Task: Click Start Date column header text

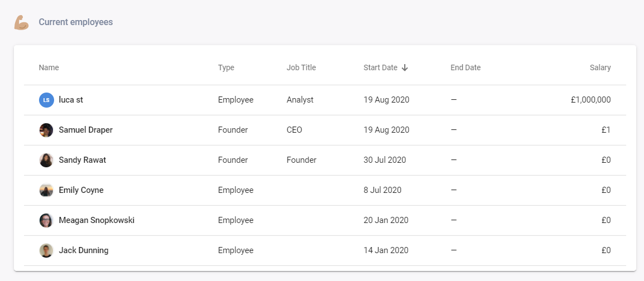Action: coord(380,67)
